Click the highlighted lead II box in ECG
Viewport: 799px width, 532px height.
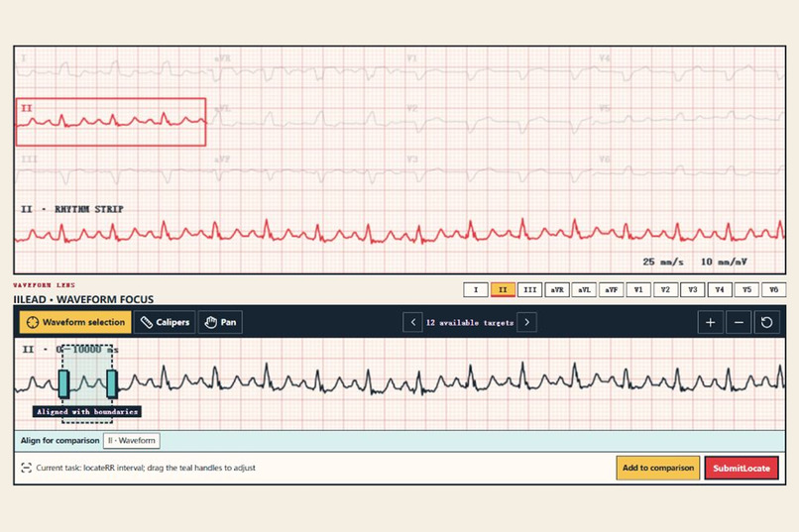(x=111, y=122)
